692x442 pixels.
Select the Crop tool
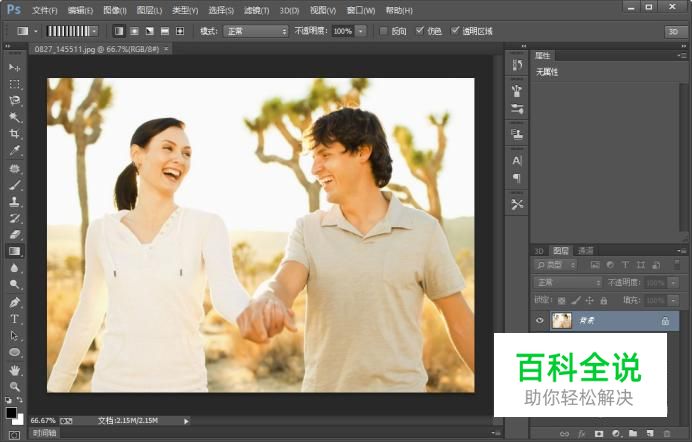(15, 134)
